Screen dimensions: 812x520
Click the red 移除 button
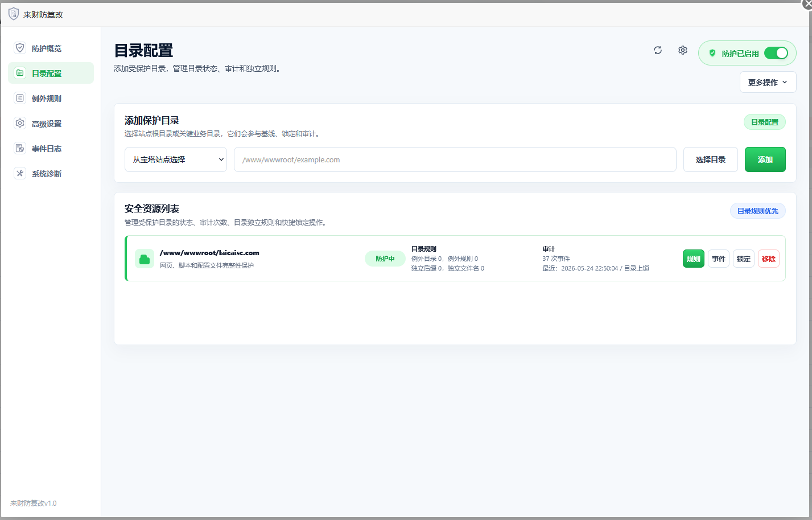point(768,259)
